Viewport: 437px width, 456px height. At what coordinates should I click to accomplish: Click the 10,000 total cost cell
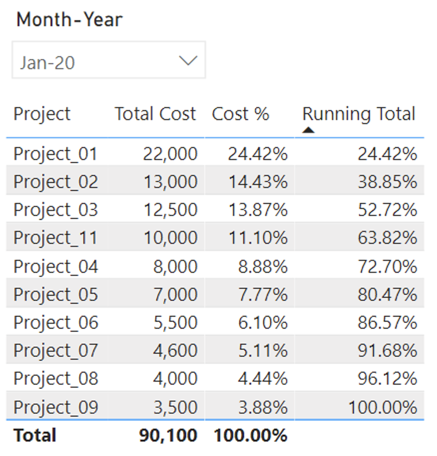[x=171, y=238]
